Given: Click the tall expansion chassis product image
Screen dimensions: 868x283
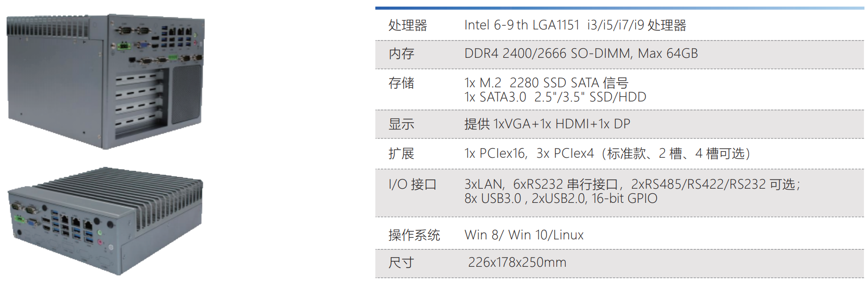Looking at the screenshot, I should (105, 81).
